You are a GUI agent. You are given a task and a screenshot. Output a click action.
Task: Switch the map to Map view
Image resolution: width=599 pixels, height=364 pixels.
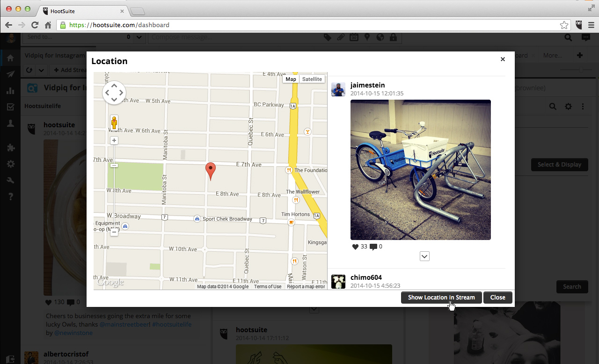coord(291,79)
